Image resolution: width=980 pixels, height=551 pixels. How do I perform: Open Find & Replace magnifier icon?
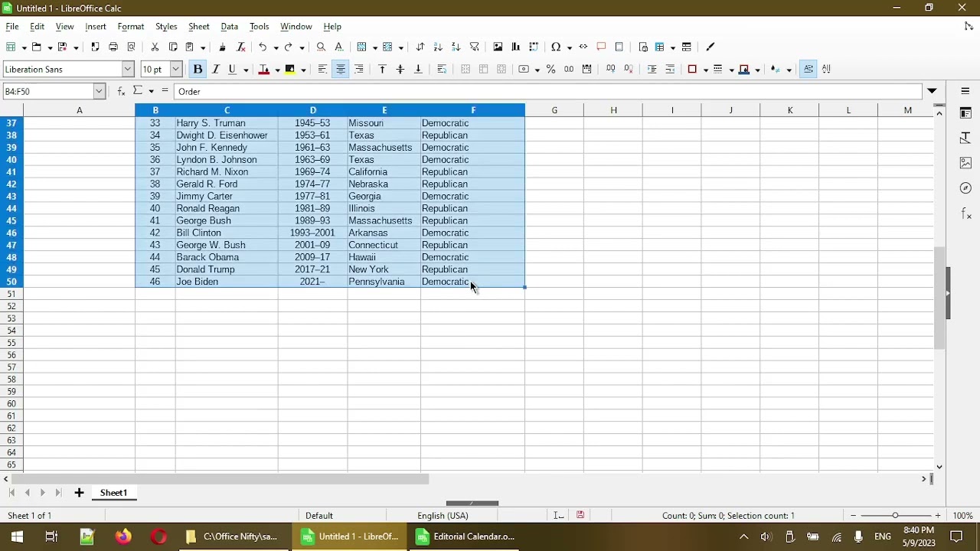point(321,47)
